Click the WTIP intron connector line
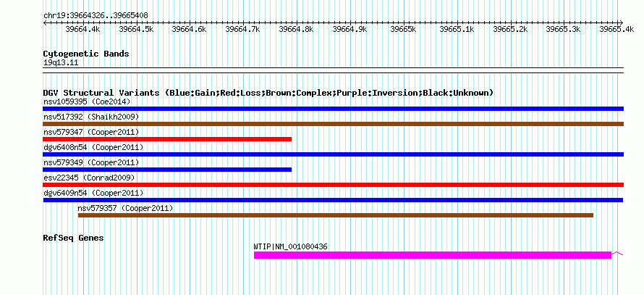The image size is (644, 295). (617, 254)
